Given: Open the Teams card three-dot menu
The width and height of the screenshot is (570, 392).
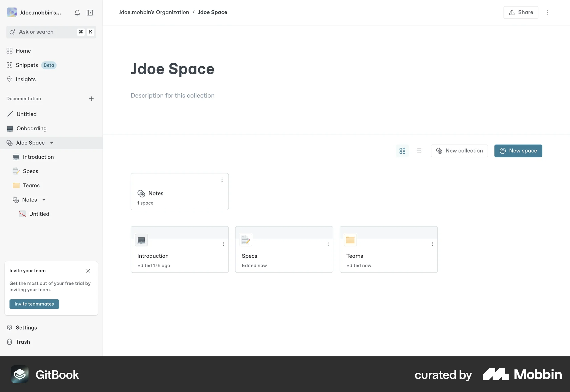Looking at the screenshot, I should pyautogui.click(x=433, y=244).
